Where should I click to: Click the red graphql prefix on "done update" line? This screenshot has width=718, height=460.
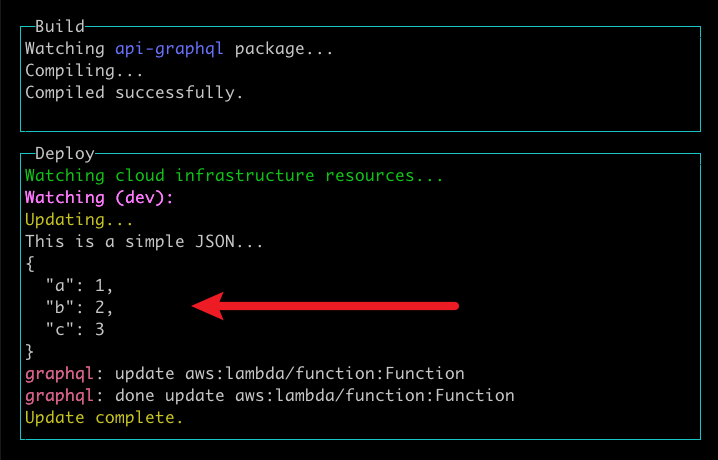59,395
